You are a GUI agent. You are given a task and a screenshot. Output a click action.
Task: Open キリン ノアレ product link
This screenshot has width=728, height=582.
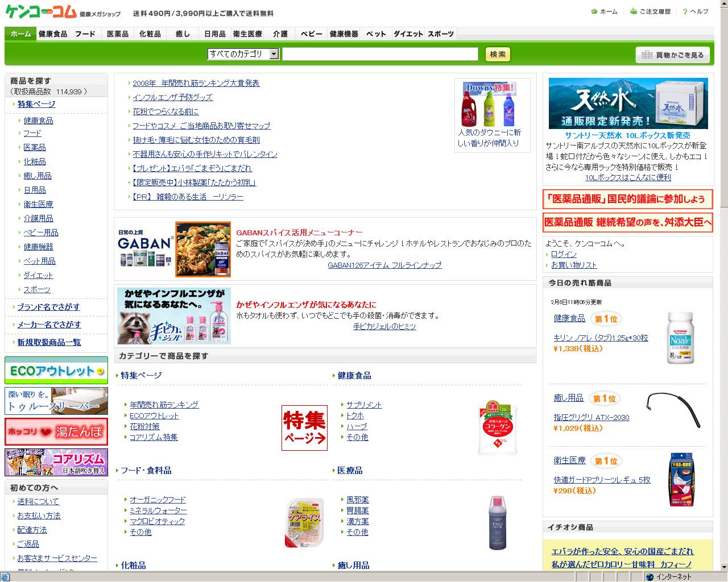(601, 338)
